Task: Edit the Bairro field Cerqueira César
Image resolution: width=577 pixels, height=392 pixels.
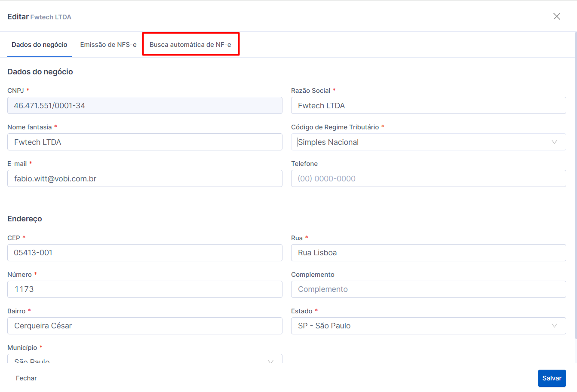Action: (x=145, y=326)
